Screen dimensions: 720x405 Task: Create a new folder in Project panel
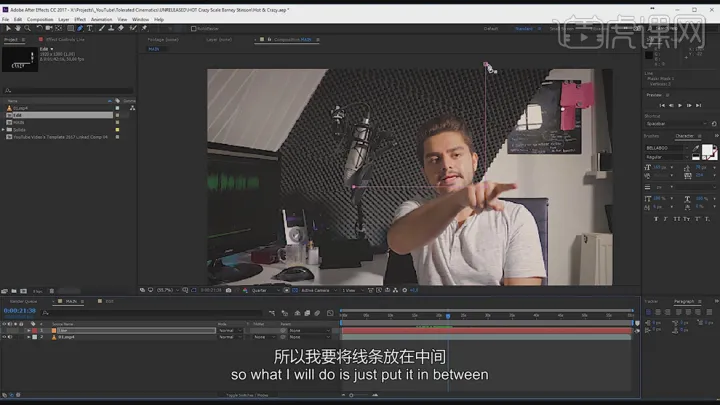14,291
